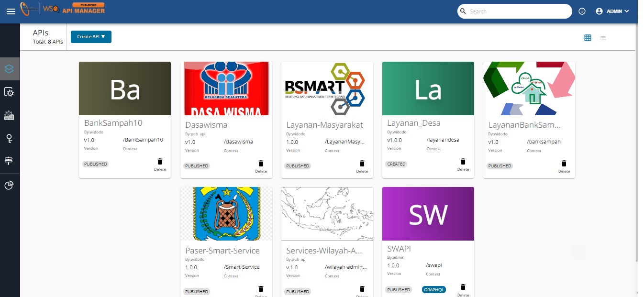Click into the Search field
644x297 pixels.
(x=517, y=11)
